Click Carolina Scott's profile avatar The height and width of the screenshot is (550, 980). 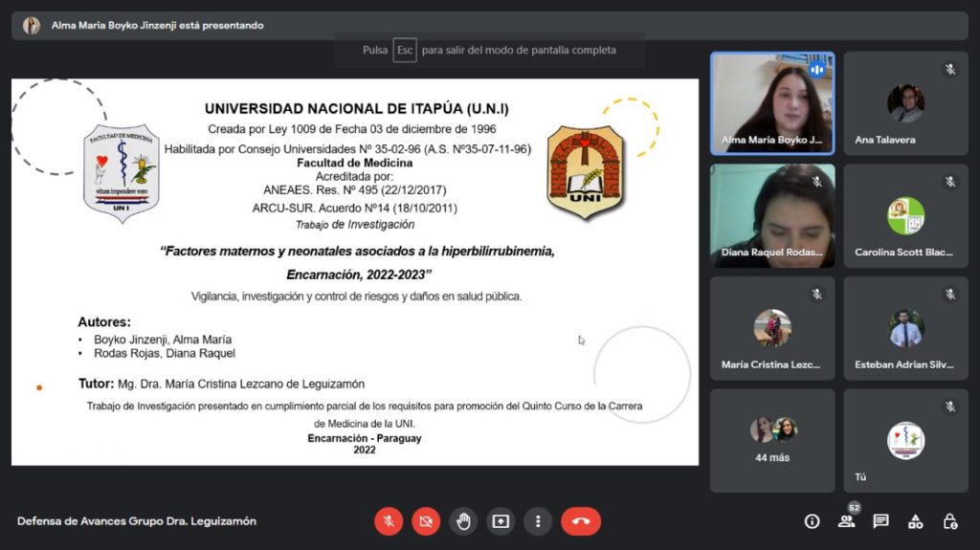[905, 216]
